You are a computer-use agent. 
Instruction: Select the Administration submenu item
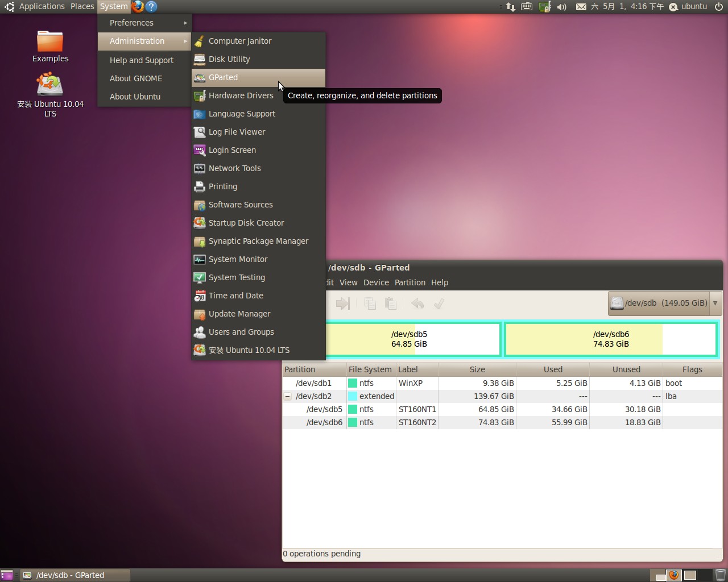click(144, 41)
